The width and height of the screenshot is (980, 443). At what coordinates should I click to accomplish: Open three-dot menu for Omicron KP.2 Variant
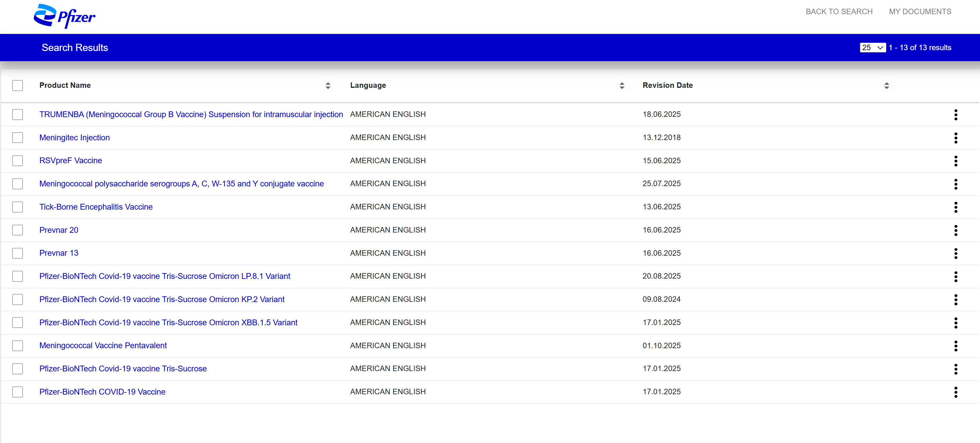point(955,300)
